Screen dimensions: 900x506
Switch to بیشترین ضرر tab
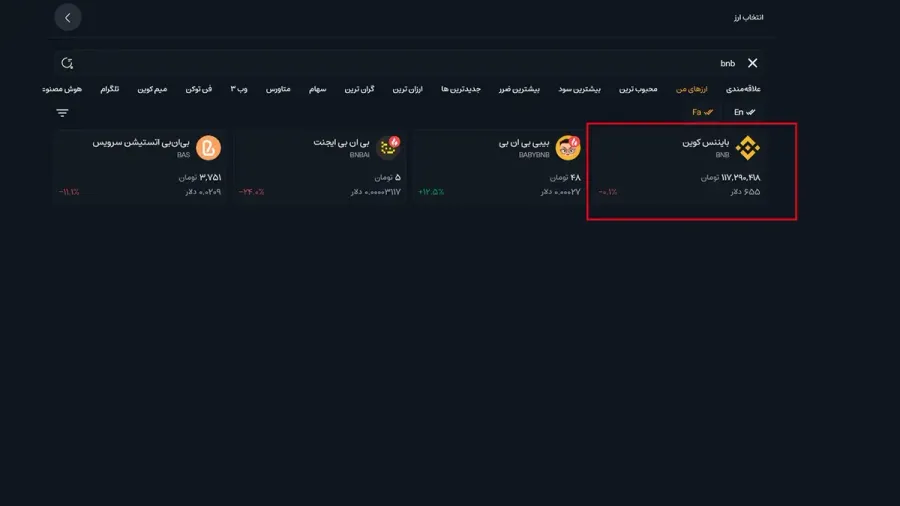click(519, 89)
